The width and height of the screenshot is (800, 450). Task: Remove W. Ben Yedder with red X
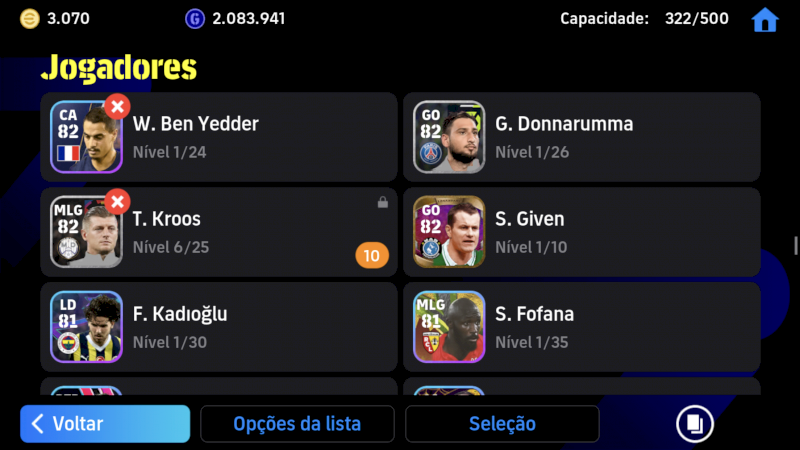117,107
